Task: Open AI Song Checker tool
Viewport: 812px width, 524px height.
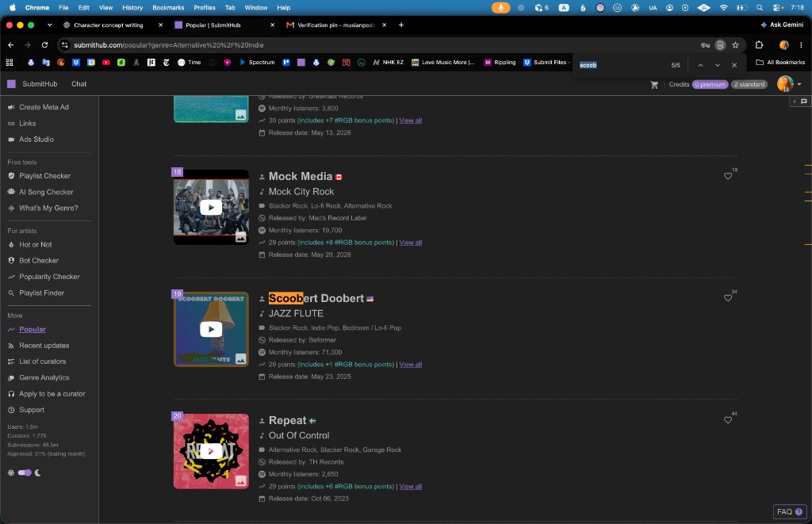Action: point(46,192)
